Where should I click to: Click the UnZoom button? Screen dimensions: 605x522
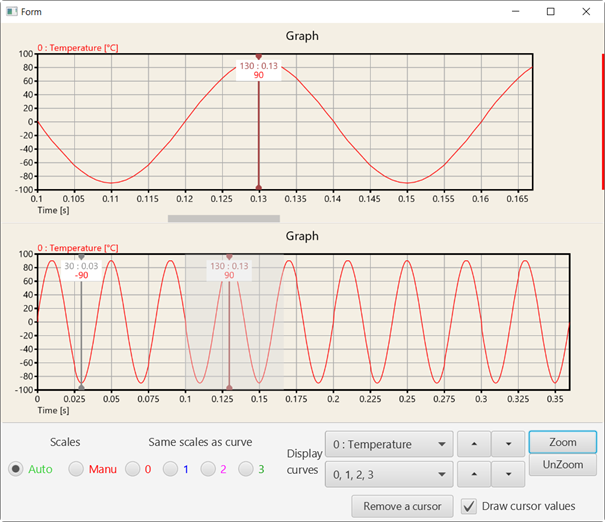[x=563, y=465]
